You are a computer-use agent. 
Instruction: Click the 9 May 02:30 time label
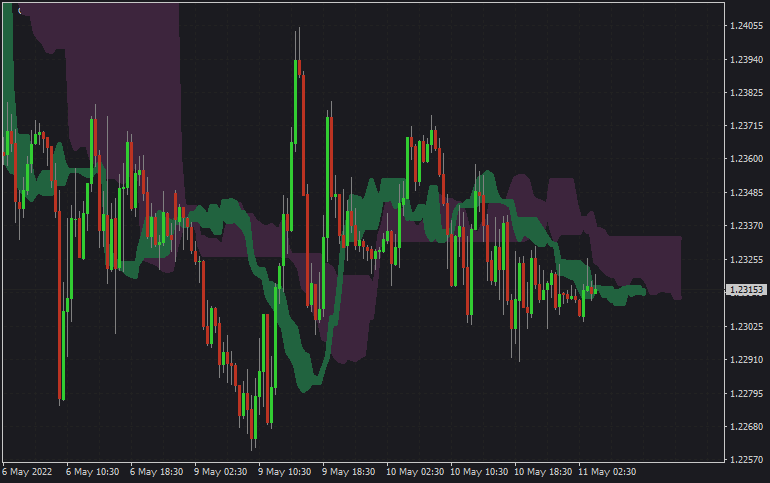[x=220, y=472]
